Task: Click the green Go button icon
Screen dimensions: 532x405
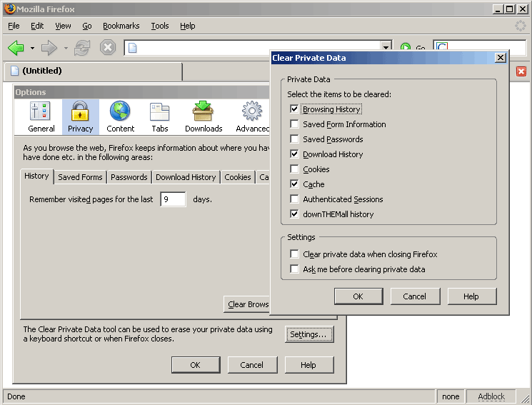Action: [406, 48]
